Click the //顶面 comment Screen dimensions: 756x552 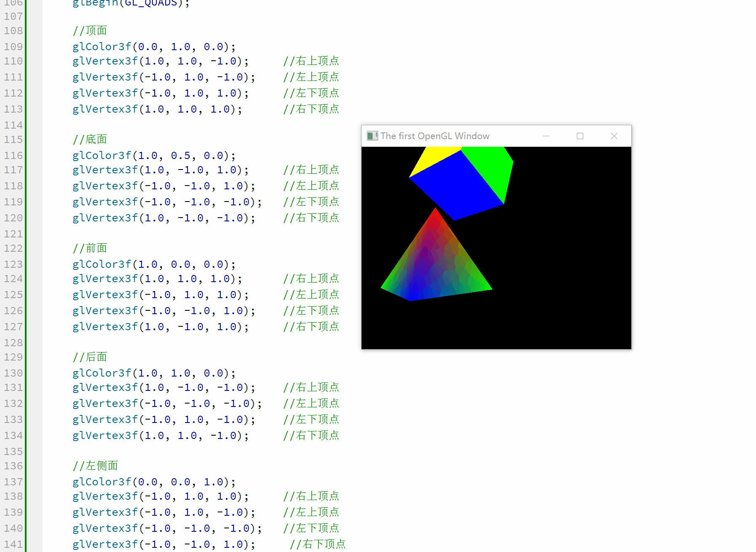tap(90, 30)
